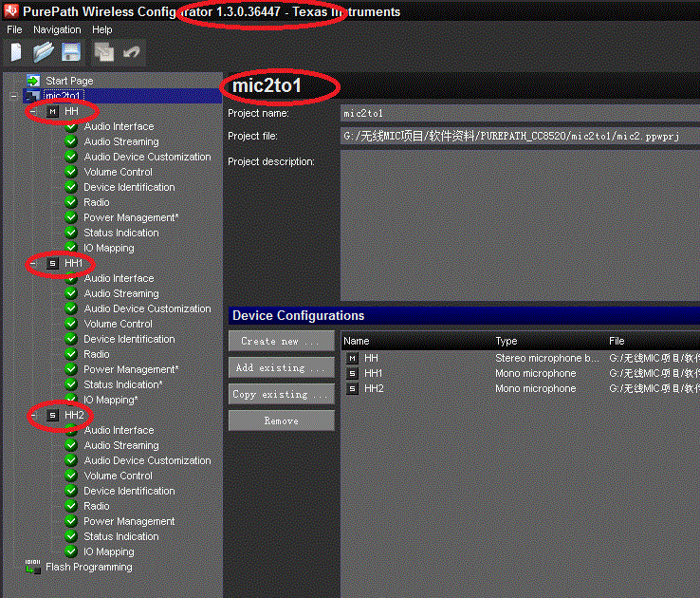Collapse the mic2to1 project tree node
The image size is (700, 598).
point(14,96)
